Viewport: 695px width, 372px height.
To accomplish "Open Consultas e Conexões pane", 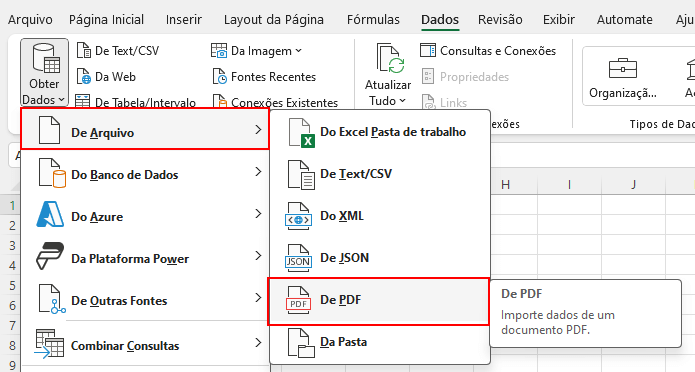I will click(488, 51).
